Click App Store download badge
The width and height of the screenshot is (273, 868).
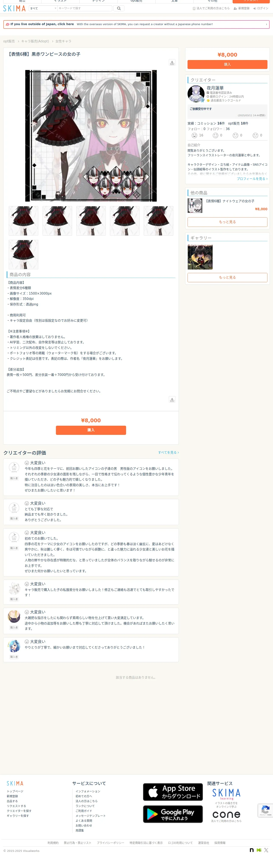173,792
